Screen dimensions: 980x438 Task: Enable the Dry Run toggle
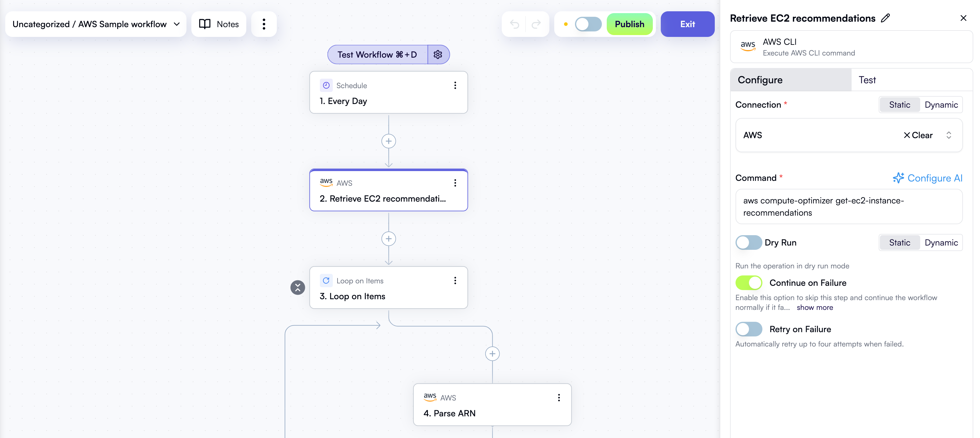(x=748, y=242)
